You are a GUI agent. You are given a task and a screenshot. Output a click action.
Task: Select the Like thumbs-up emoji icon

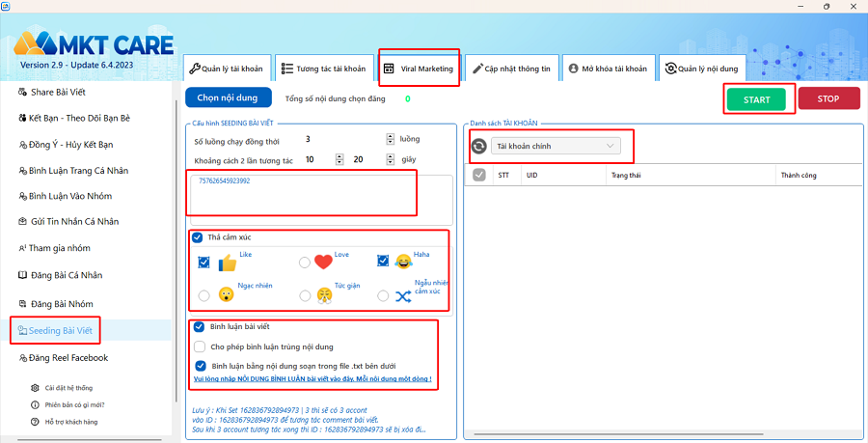(x=227, y=263)
